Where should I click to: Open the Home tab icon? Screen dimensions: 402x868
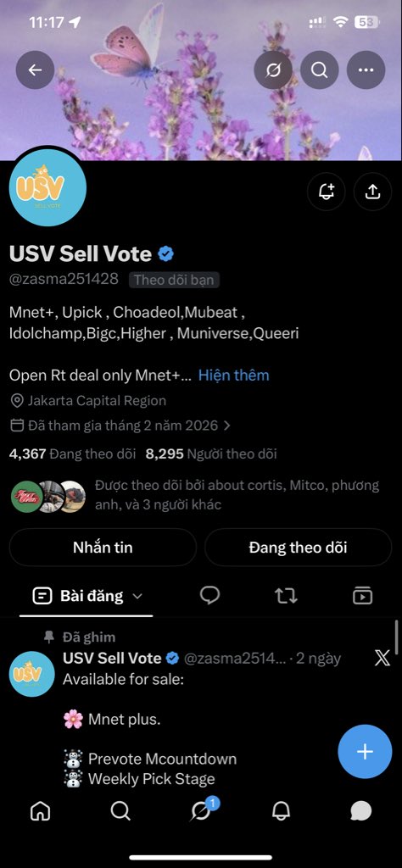41,811
